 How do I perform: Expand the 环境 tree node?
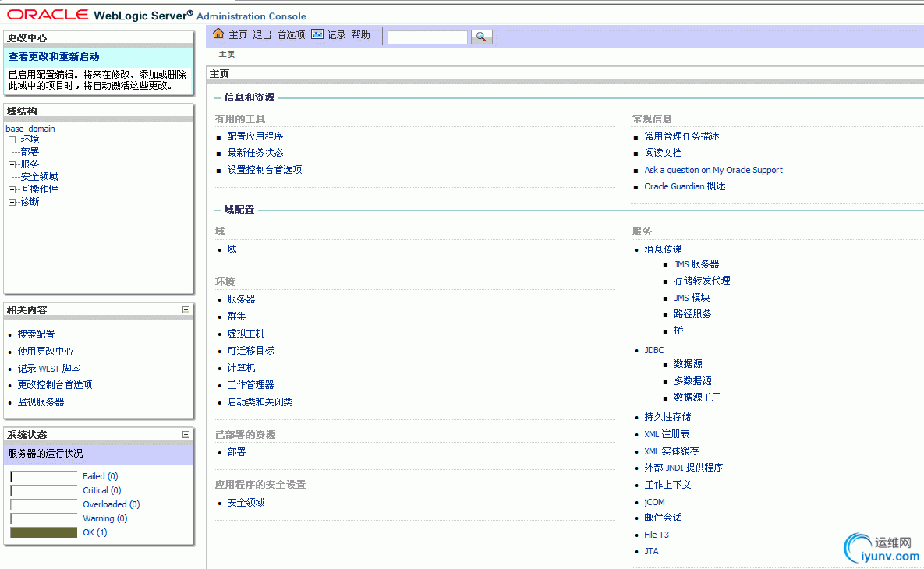[x=12, y=140]
